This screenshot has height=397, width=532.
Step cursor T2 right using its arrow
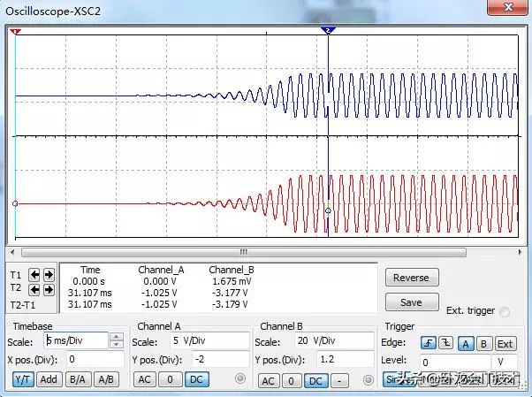49,290
